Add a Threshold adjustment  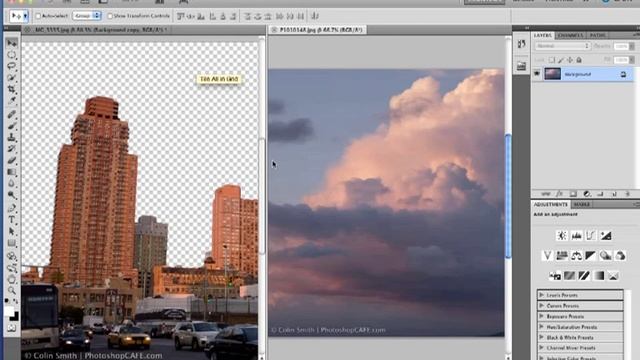pyautogui.click(x=584, y=276)
